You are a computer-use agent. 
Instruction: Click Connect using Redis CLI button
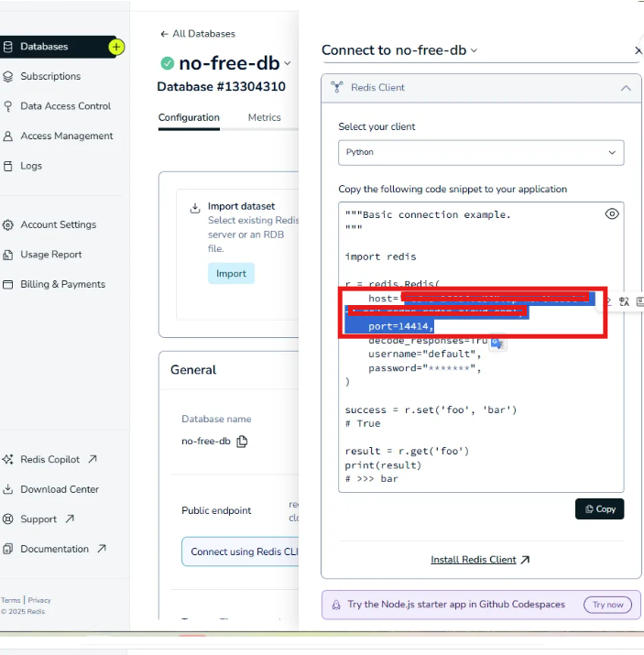coord(240,551)
